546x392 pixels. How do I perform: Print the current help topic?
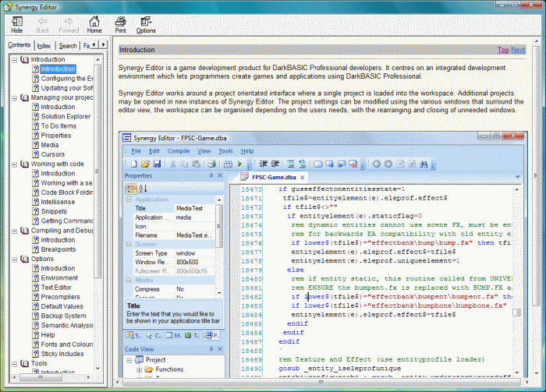tap(120, 25)
